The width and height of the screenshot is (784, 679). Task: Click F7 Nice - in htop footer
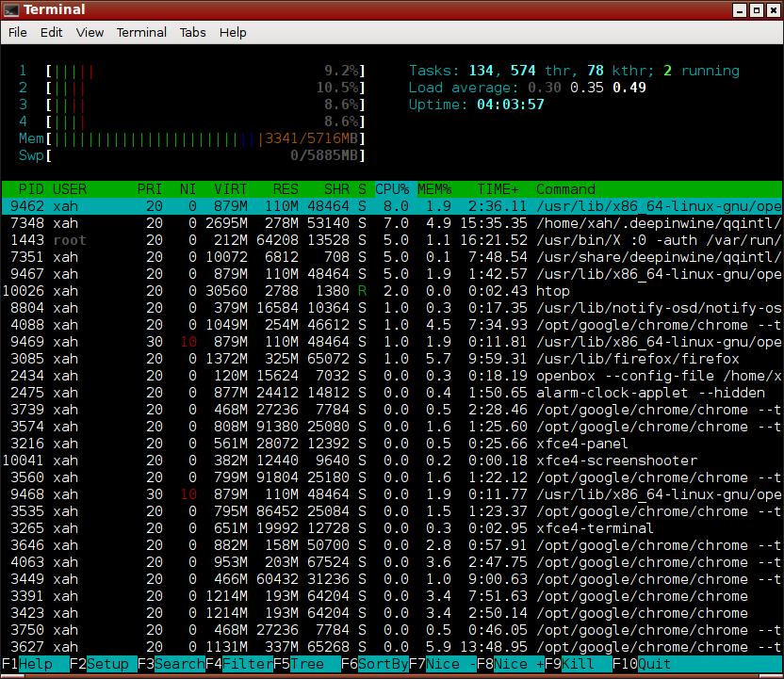point(443,664)
